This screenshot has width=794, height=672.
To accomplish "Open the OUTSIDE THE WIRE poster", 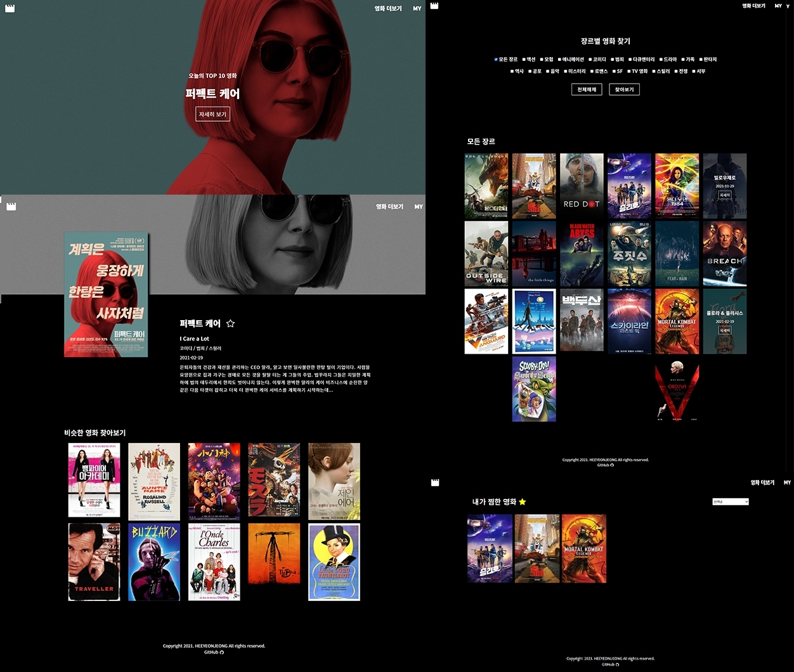I will click(486, 254).
